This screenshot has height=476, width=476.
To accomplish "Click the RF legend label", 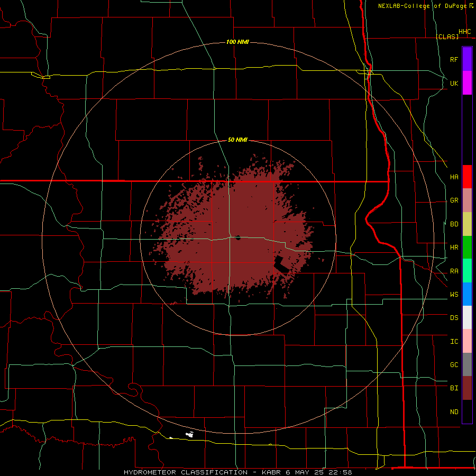I will pyautogui.click(x=454, y=59).
